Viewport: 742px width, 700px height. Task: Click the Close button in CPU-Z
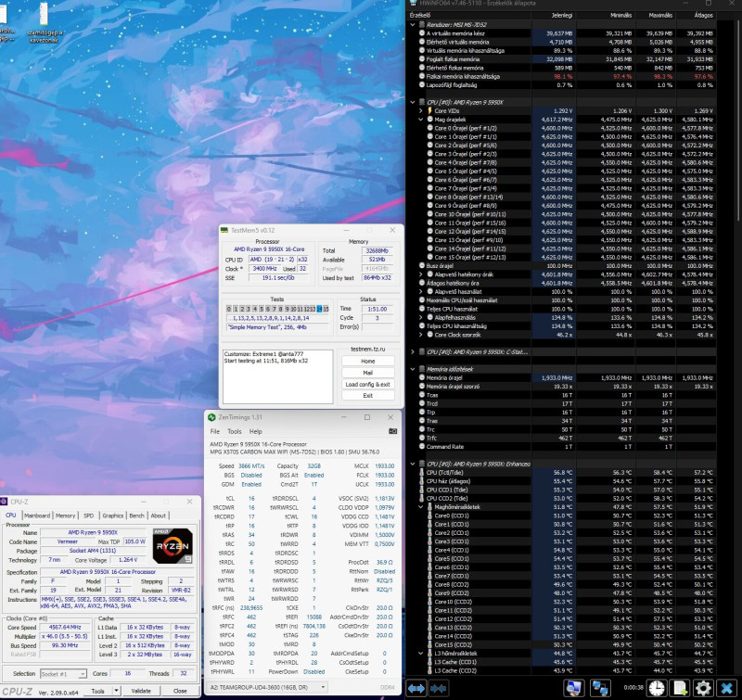[x=180, y=691]
